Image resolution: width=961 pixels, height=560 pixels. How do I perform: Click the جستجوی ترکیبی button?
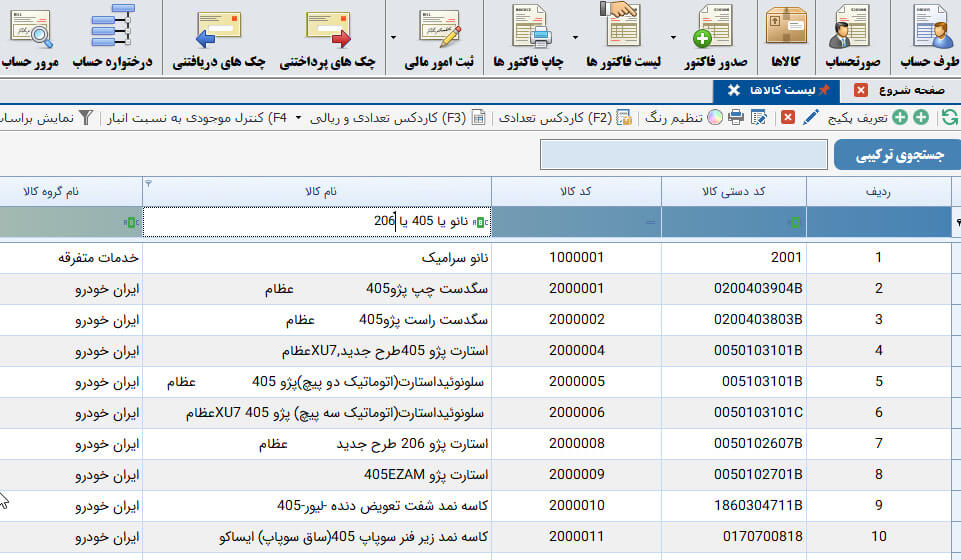(x=897, y=155)
